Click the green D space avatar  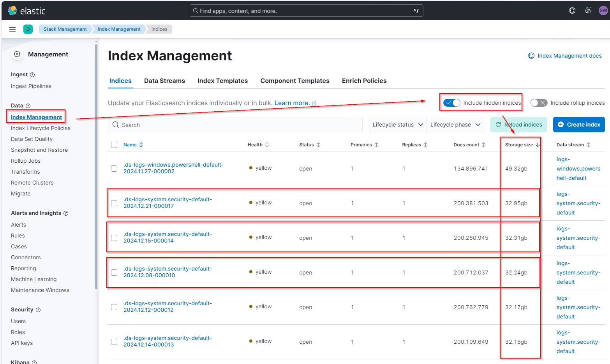coord(28,29)
